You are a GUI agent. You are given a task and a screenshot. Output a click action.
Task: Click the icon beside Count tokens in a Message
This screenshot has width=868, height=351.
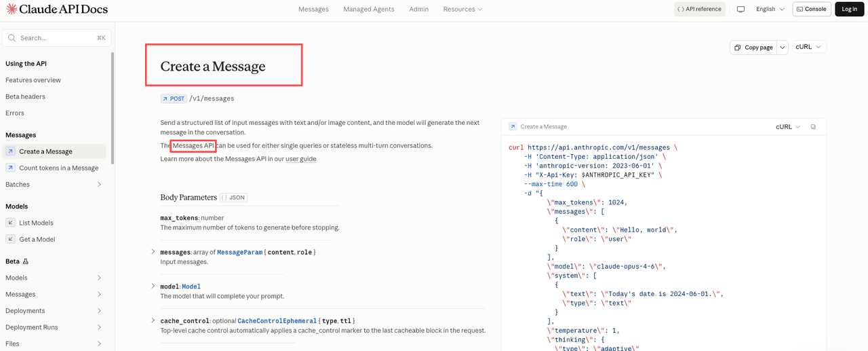[x=10, y=168]
